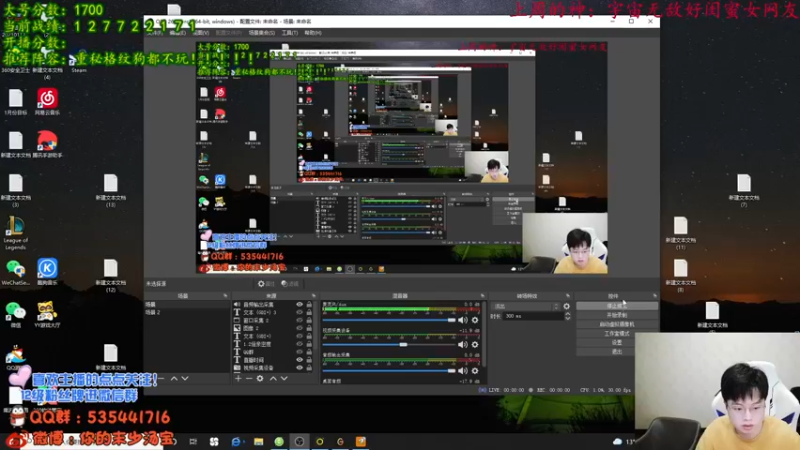The width and height of the screenshot is (800, 450).
Task: Open settings gear for 音频输出采集 mixer channel
Action: pos(475,371)
